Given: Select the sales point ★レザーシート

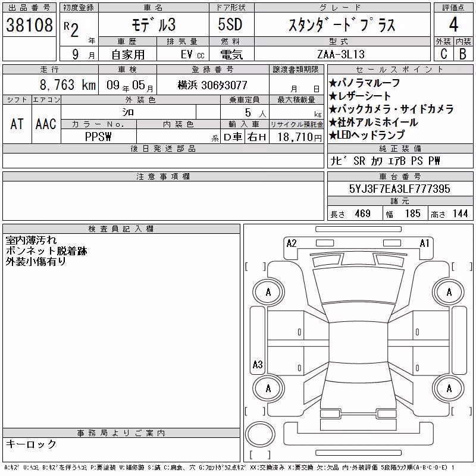Looking at the screenshot, I should pos(360,96).
